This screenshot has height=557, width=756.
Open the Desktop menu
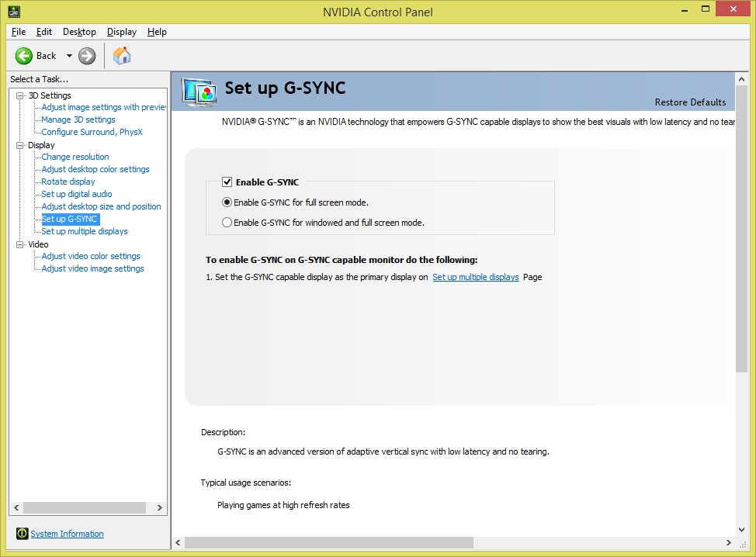pos(79,32)
